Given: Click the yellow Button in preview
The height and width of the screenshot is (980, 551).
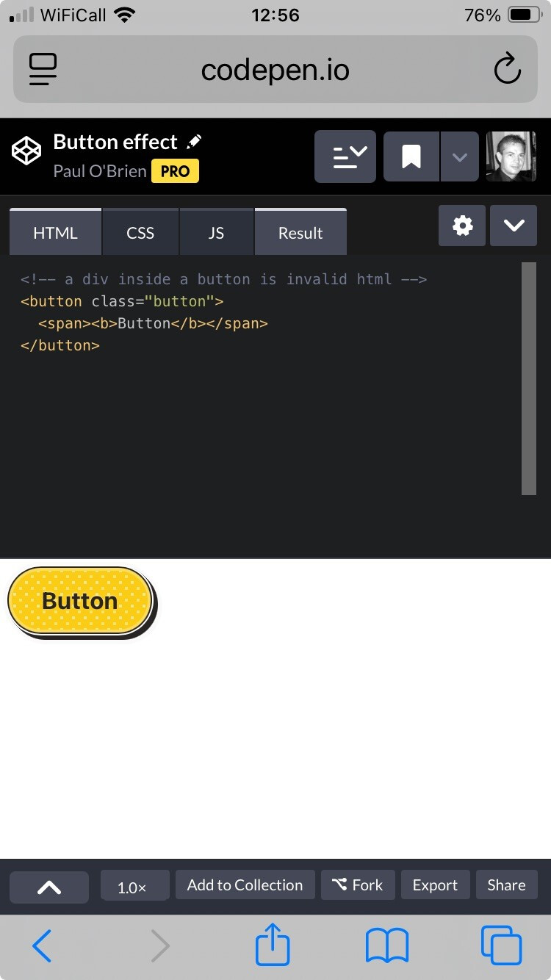Looking at the screenshot, I should [81, 602].
